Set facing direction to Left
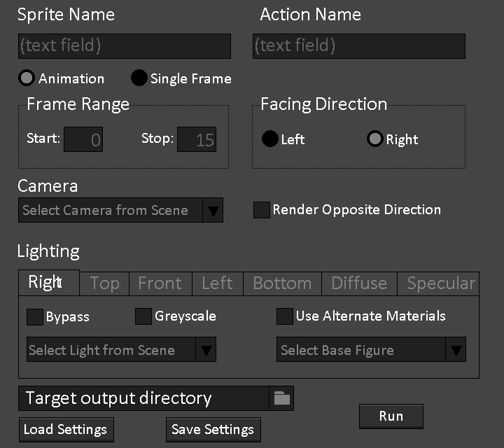504x448 pixels. 270,139
